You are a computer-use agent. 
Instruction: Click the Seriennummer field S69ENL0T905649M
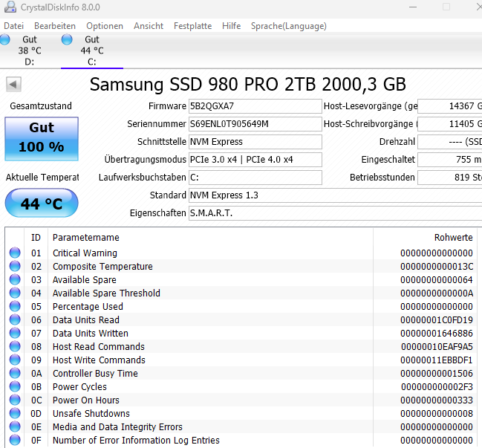coord(255,124)
